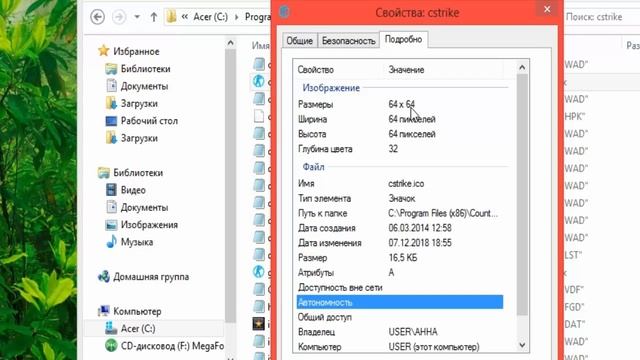
Task: Select the Имя cstrike.ico row
Action: (400, 184)
